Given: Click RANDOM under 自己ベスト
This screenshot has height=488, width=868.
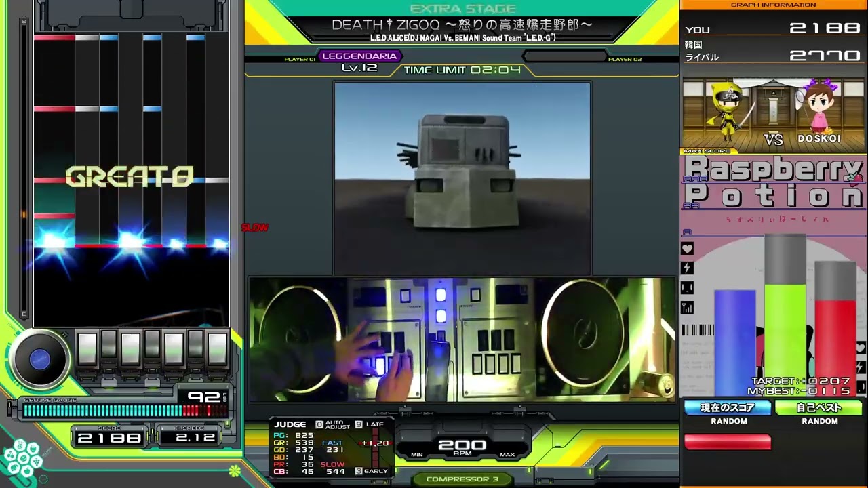Looking at the screenshot, I should pyautogui.click(x=820, y=421).
